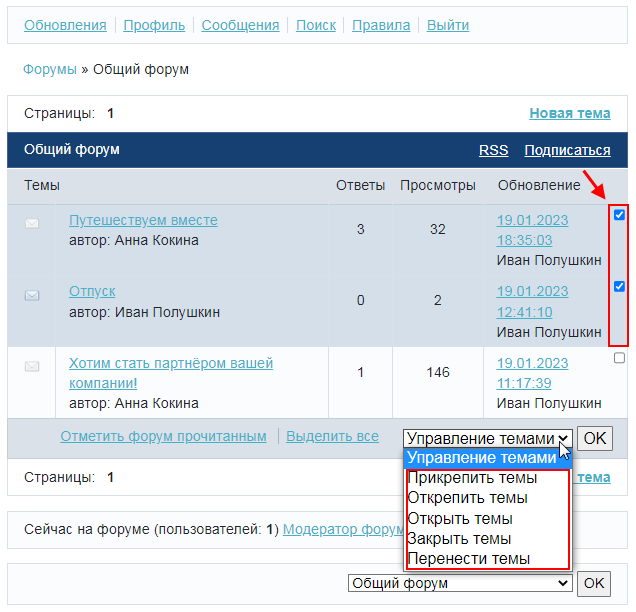Click Общий форум breadcrumb text
Viewport: 636px width, 612px height.
tap(141, 69)
